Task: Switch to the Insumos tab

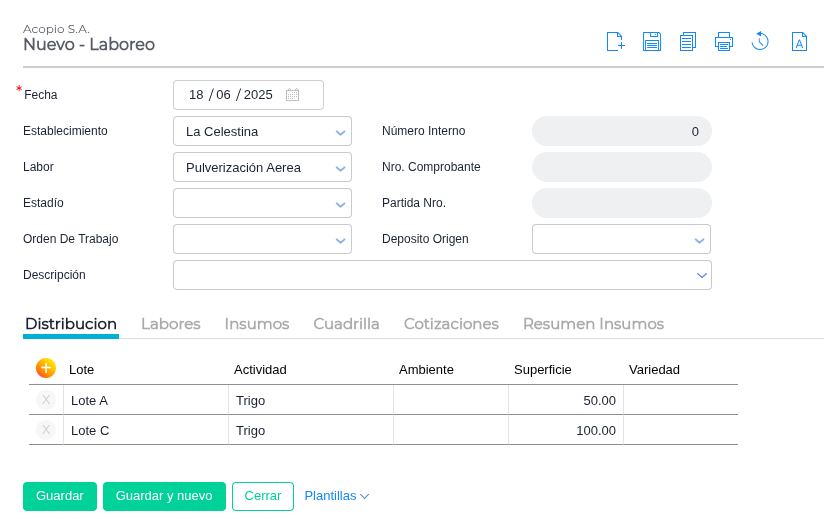Action: (x=257, y=324)
